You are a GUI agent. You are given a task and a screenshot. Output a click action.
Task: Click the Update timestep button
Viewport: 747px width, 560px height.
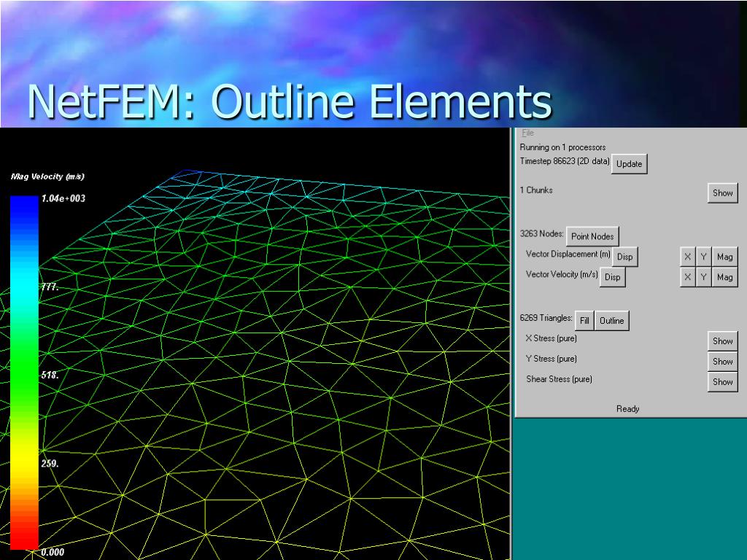629,164
